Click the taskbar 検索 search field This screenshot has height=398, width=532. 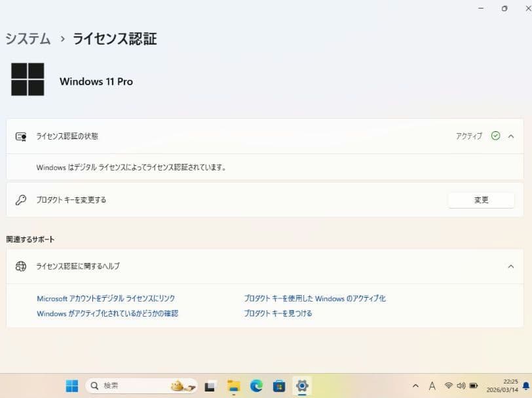pyautogui.click(x=141, y=386)
